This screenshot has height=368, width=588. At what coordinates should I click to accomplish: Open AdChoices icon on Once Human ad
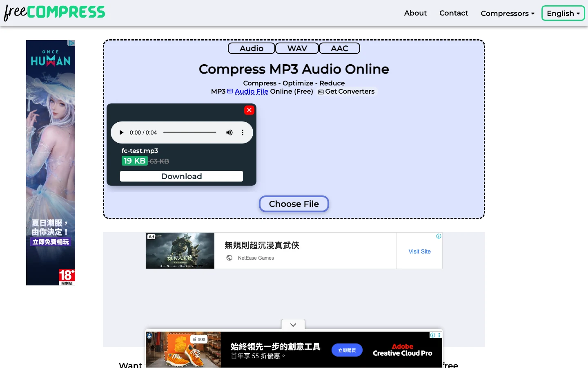click(71, 43)
